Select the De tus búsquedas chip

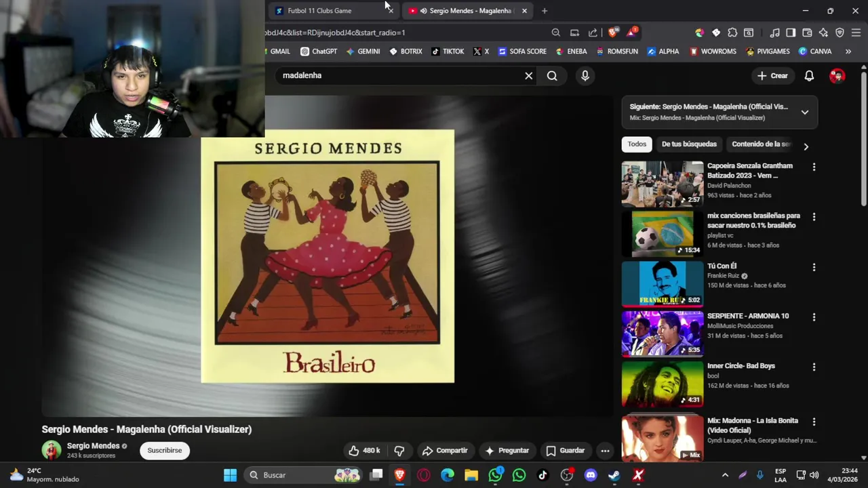click(x=689, y=144)
